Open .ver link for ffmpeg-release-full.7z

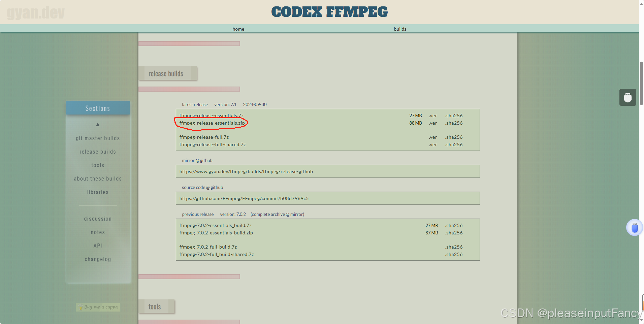[433, 137]
